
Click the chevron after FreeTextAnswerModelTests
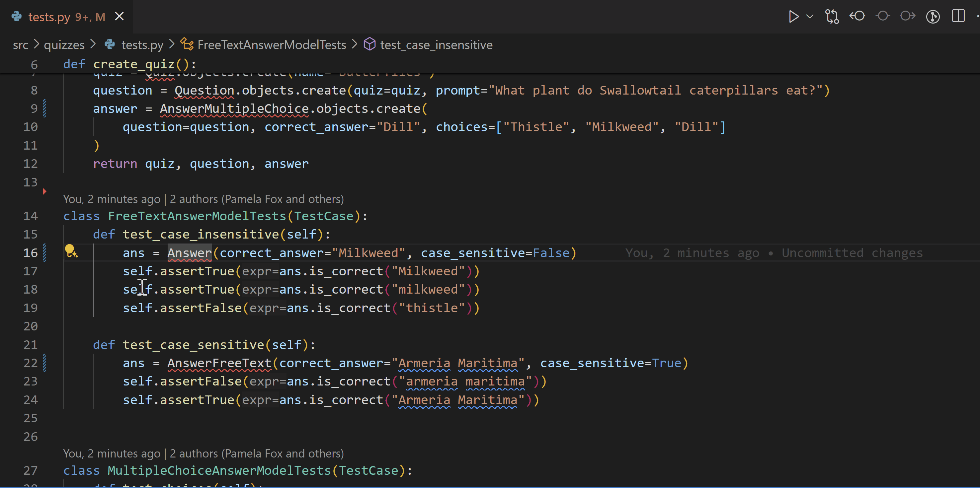pos(355,44)
